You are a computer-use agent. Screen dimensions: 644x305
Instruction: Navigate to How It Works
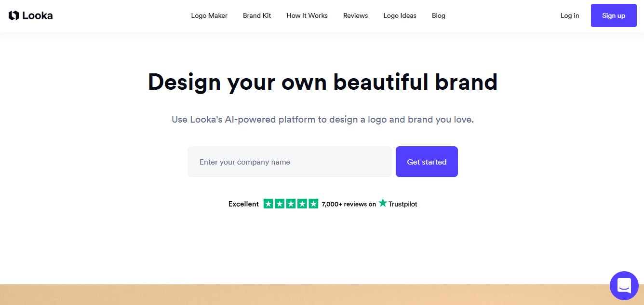pyautogui.click(x=307, y=15)
